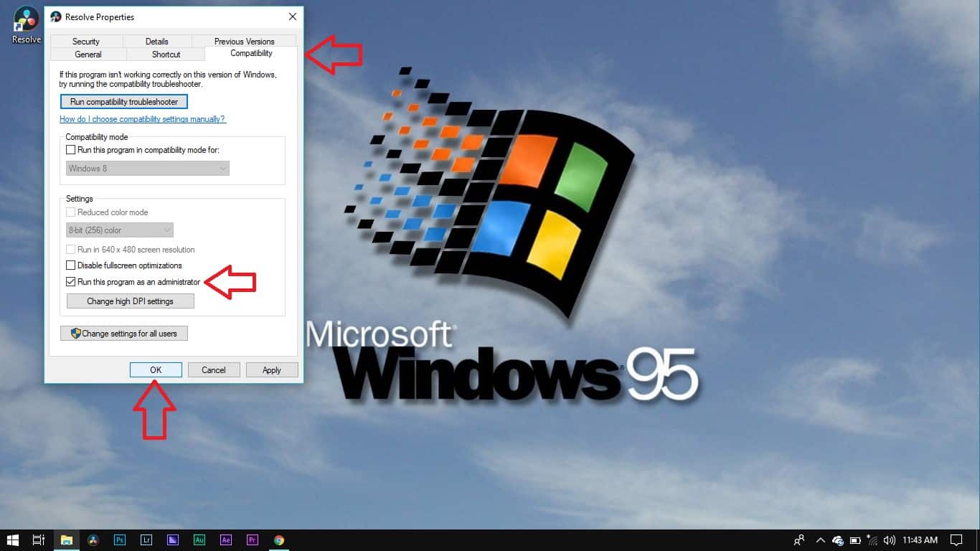
Task: Enable 'Run this program in compatibility mode for'
Action: click(70, 150)
